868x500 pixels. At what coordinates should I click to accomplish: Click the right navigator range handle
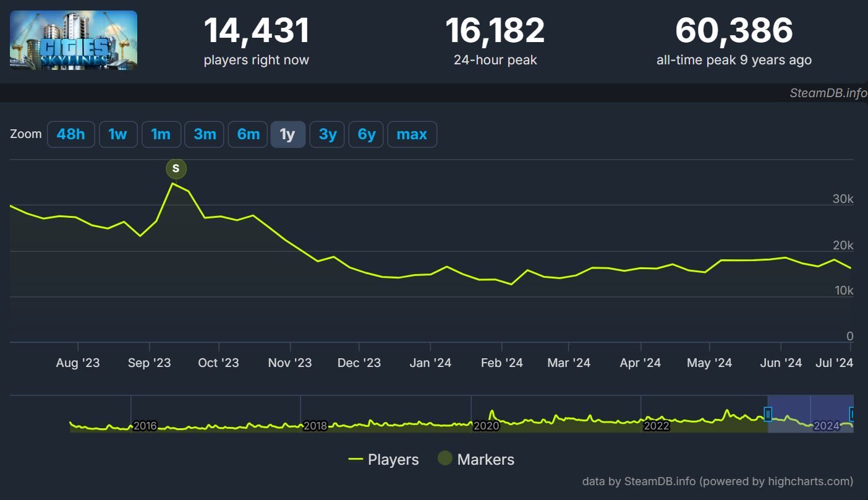coord(852,414)
